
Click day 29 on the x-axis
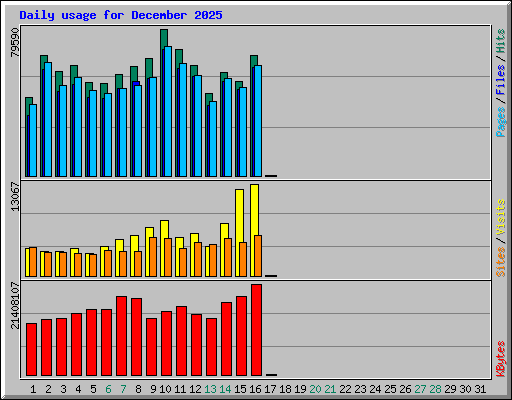(450, 389)
